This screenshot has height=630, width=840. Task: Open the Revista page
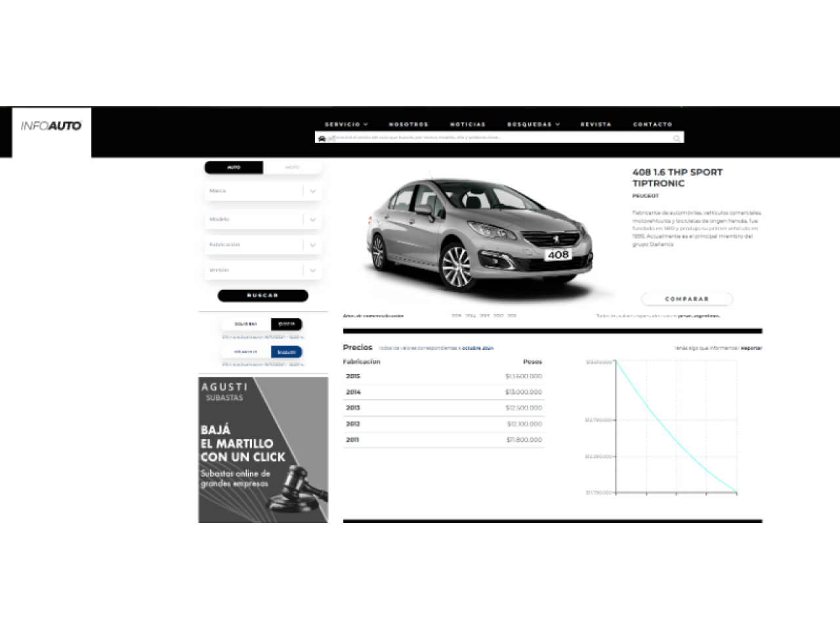(x=596, y=124)
